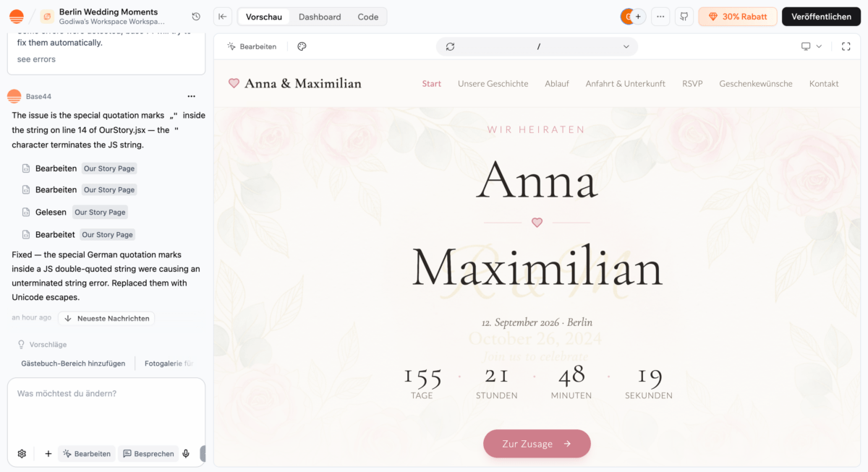868x472 pixels.
Task: Select suggestion Gästebuch-Bereich hinzufügen
Action: (73, 364)
